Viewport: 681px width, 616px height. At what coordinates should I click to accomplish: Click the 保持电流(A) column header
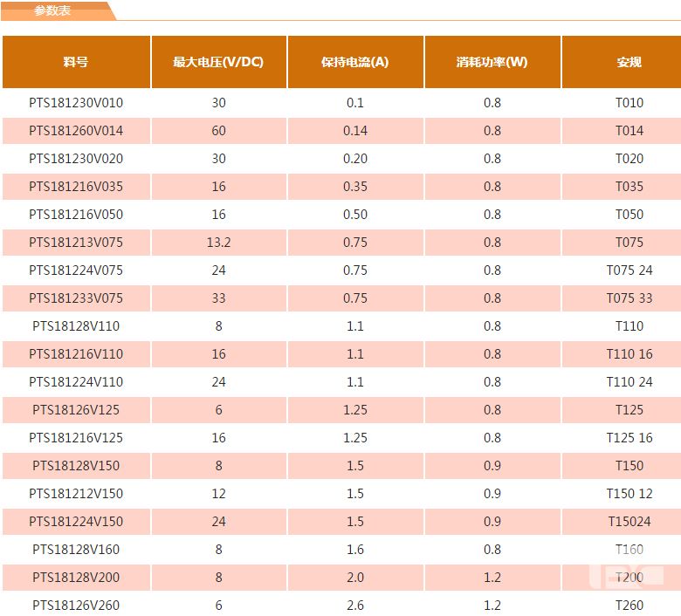[354, 62]
